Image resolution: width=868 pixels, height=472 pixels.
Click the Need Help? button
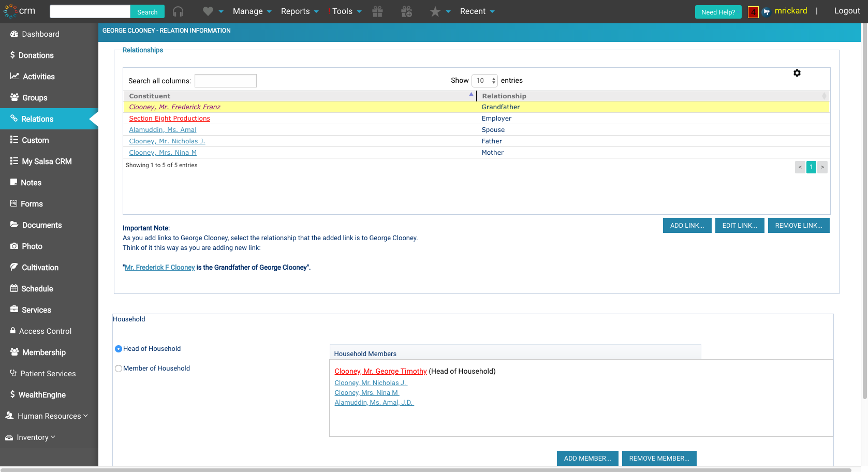[718, 12]
